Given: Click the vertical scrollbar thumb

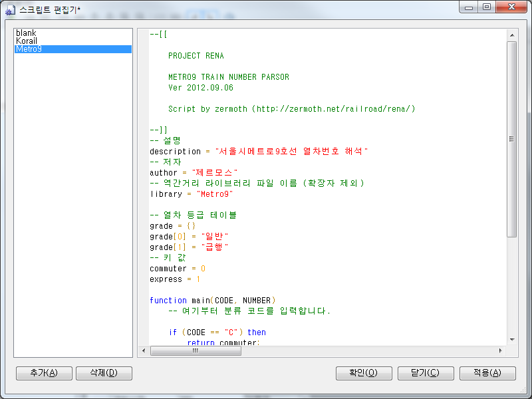Looking at the screenshot, I should tap(512, 139).
